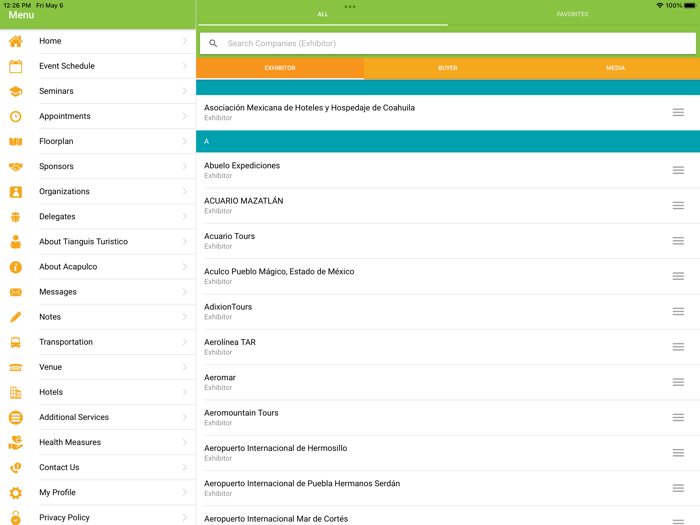This screenshot has width=700, height=525.
Task: Open the Messages envelope icon
Action: pos(15,292)
